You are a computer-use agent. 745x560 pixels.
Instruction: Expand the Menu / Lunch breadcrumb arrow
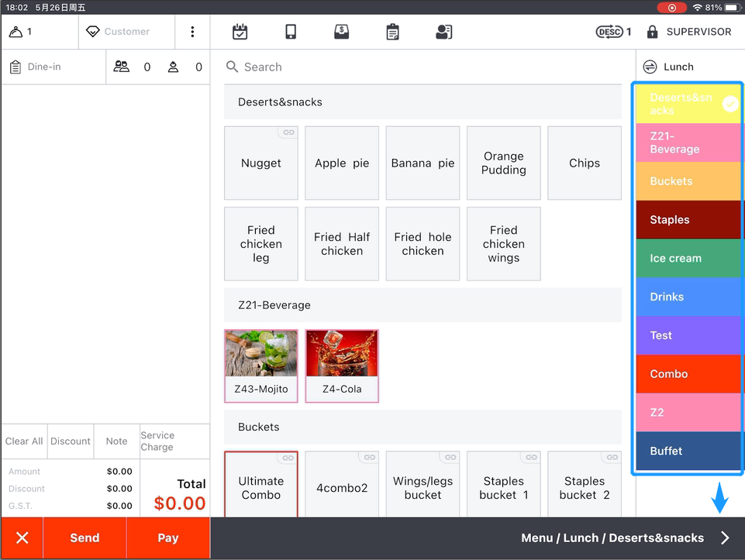point(725,538)
